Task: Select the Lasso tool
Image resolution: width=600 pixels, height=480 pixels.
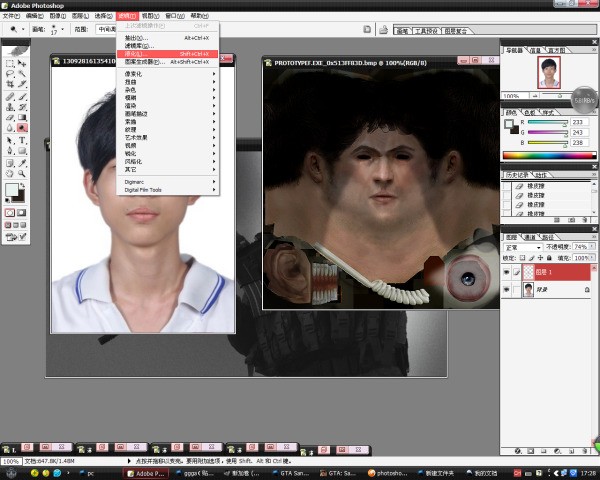Action: (x=10, y=74)
